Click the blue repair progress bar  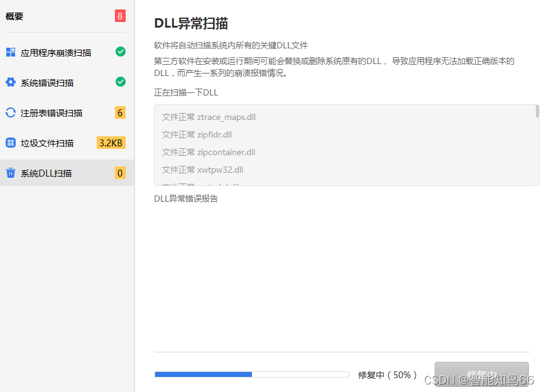point(252,374)
